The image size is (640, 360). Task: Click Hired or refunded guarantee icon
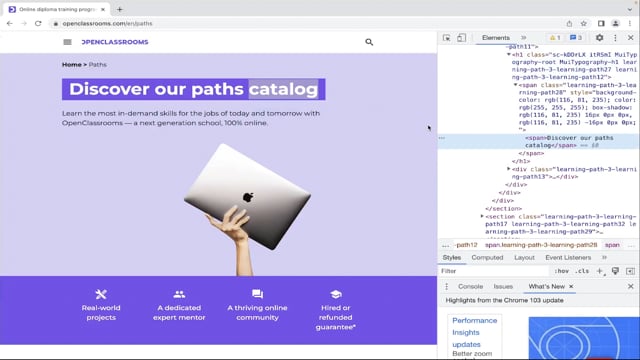tap(336, 294)
